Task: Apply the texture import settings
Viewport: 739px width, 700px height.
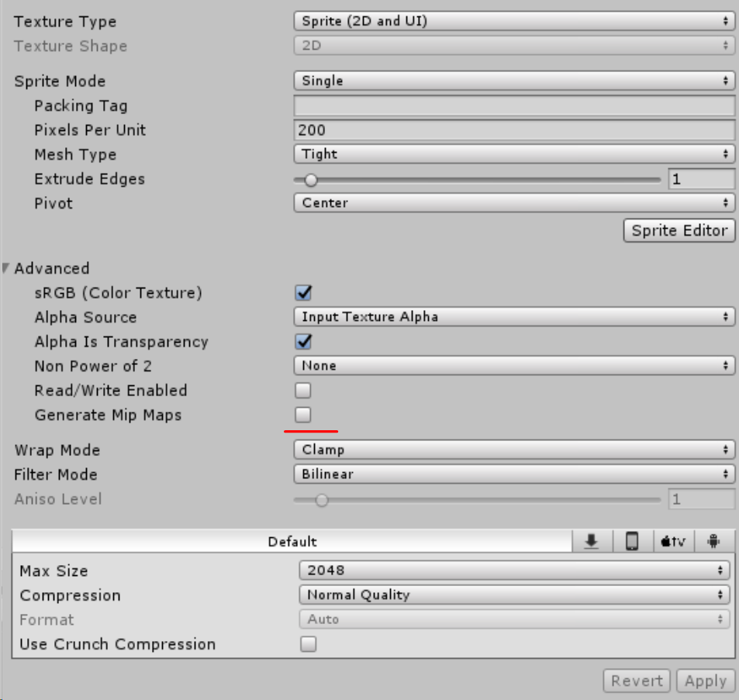Action: 705,680
